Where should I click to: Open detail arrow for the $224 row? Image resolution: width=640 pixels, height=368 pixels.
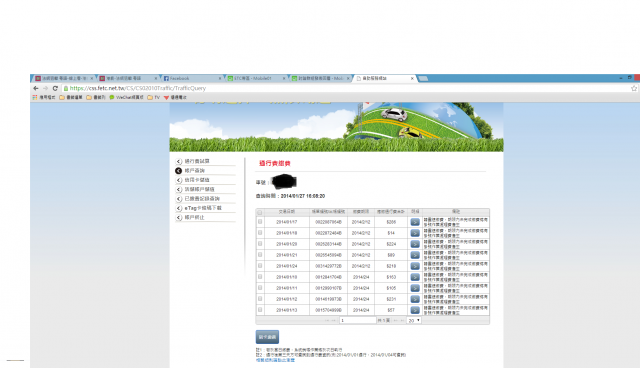[415, 244]
